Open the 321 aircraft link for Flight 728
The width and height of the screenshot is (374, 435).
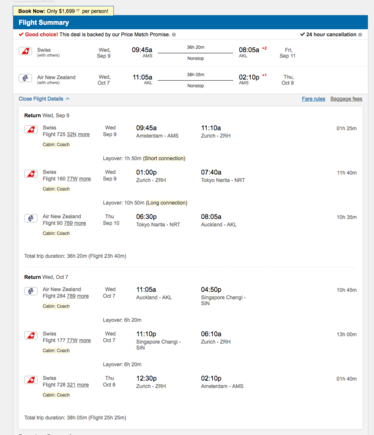pos(71,385)
